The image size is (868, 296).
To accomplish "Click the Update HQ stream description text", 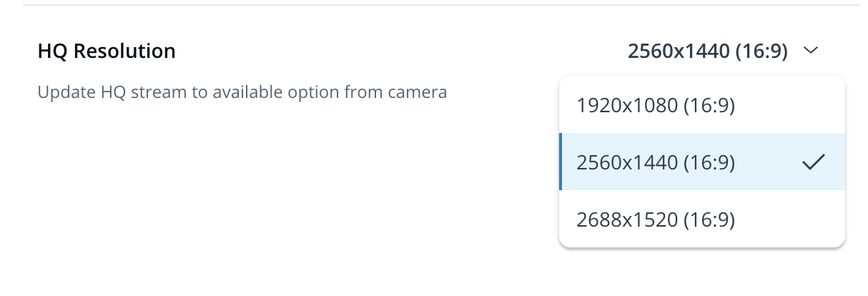I will 242,92.
